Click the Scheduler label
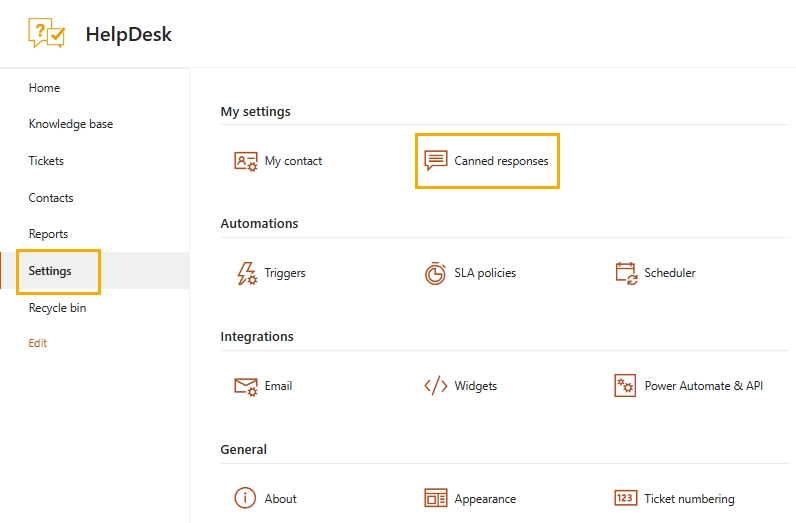Image resolution: width=796 pixels, height=523 pixels. point(670,273)
